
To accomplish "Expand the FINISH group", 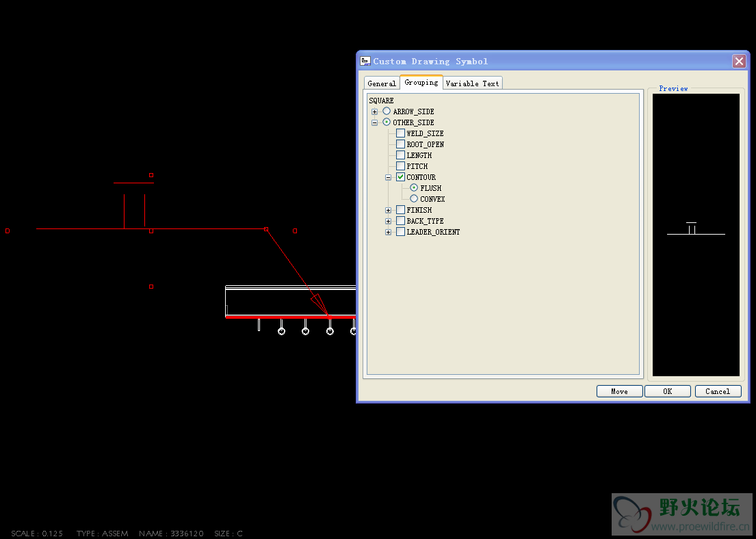I will coord(388,210).
